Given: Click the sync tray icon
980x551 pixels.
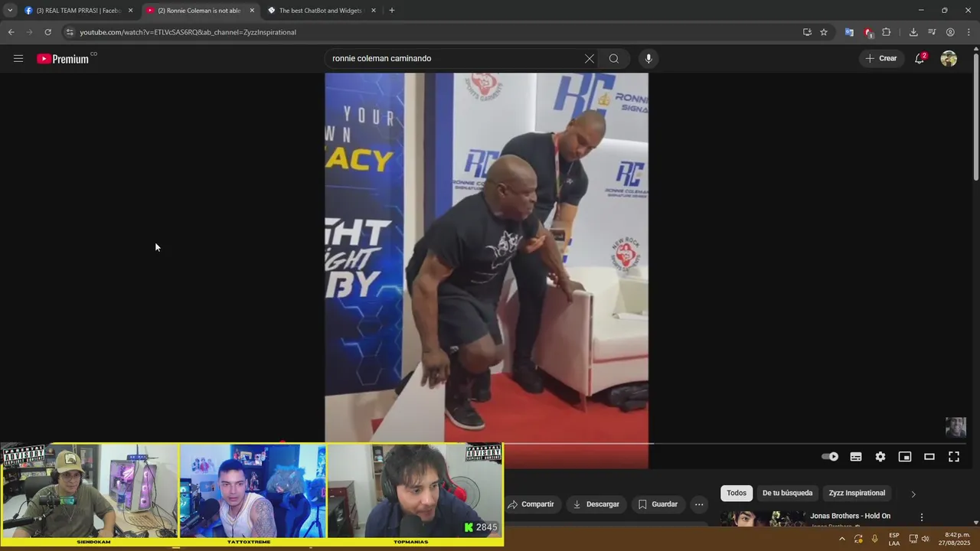Looking at the screenshot, I should [858, 539].
